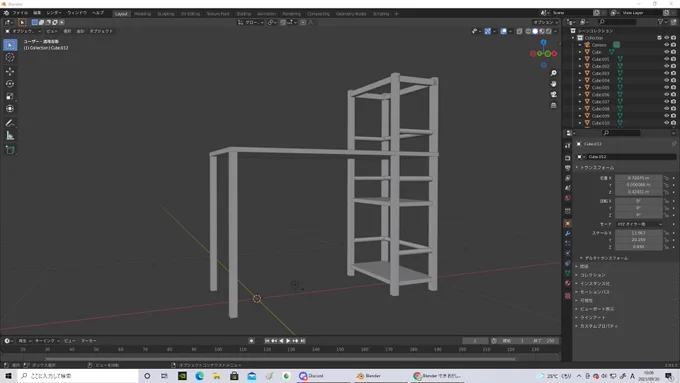The height and width of the screenshot is (383, 680).
Task: Disable Cube.008 in renders via camera icon
Action: [673, 108]
